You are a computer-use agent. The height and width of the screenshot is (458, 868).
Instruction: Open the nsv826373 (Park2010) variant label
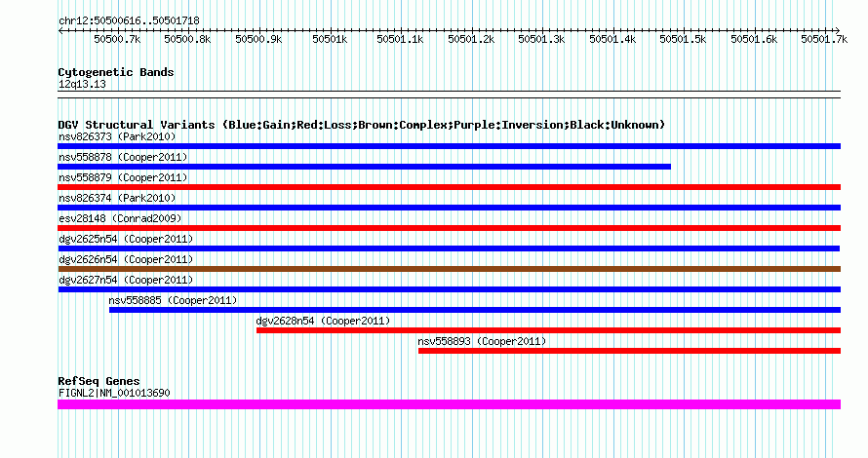[117, 136]
